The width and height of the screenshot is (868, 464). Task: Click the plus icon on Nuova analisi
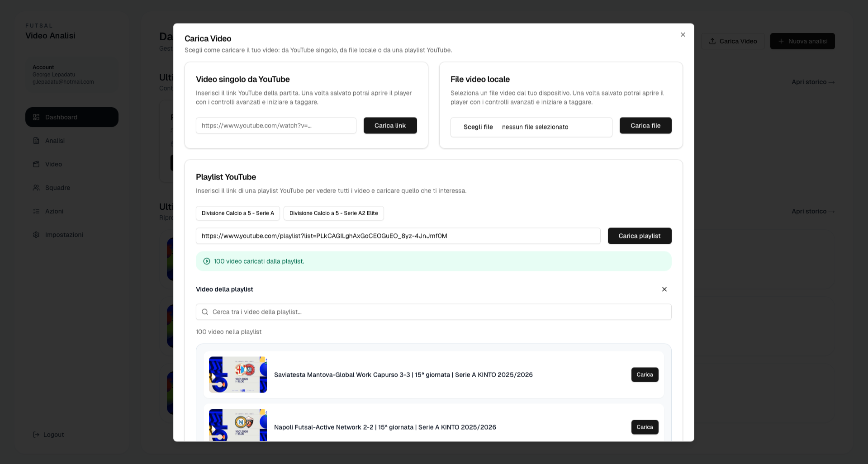(x=781, y=41)
